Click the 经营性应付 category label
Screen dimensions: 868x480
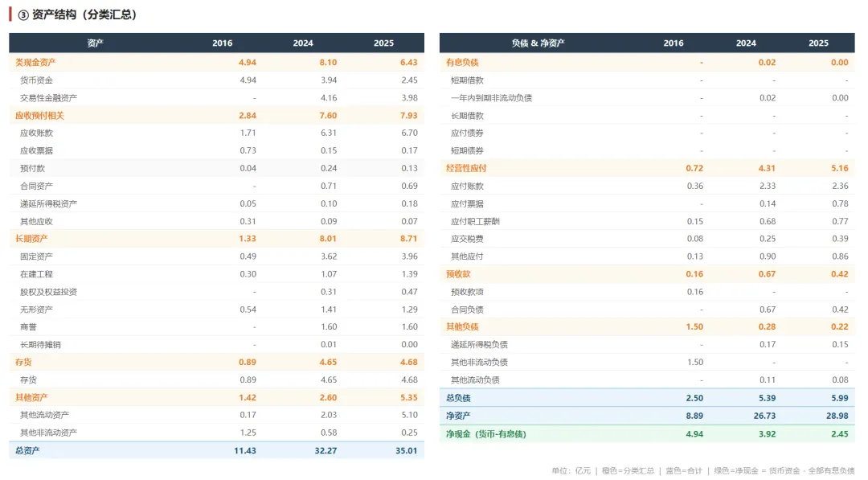pyautogui.click(x=466, y=168)
